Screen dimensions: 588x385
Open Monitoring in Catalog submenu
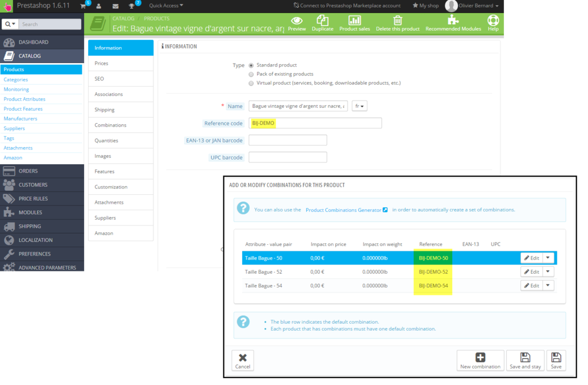coord(16,89)
